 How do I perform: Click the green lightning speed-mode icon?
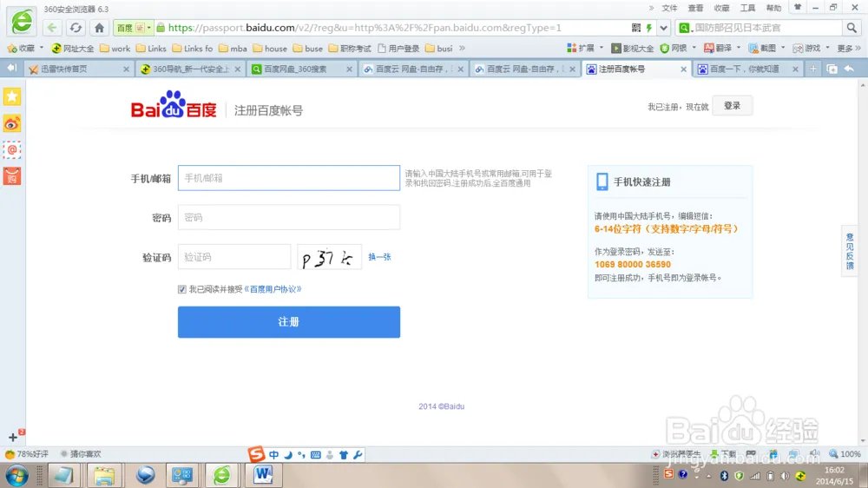coord(648,28)
